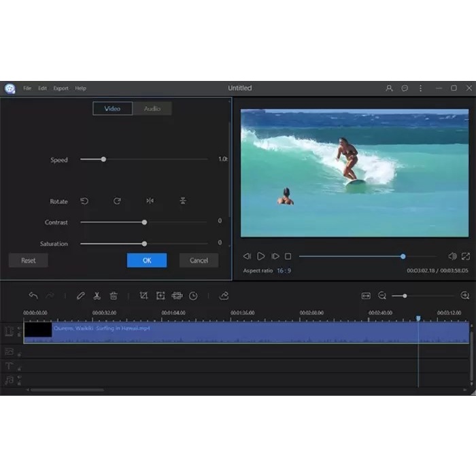Flip the video horizontally
Viewport: 476px width, 476px height.
tap(150, 201)
